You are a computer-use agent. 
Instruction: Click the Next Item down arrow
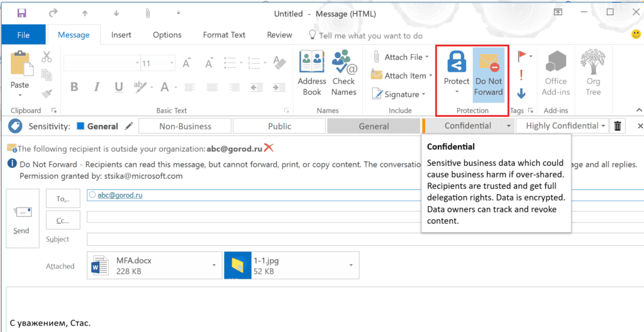pyautogui.click(x=116, y=13)
